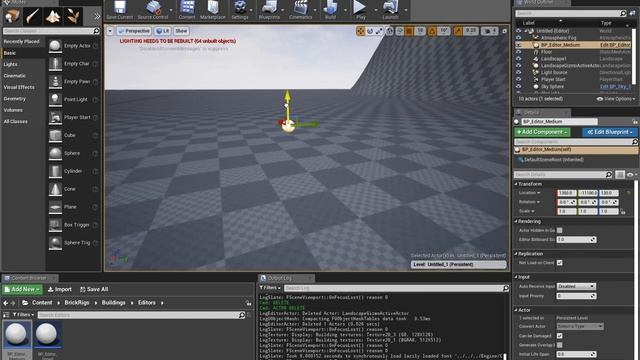Hide Floor actor using its eye icon
Screen dimensions: 640x360
click(x=518, y=52)
